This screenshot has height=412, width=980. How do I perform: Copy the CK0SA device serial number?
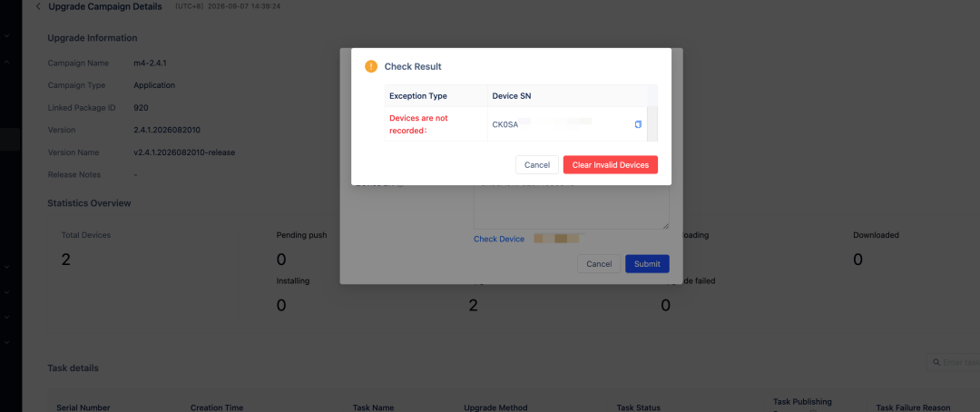click(638, 124)
